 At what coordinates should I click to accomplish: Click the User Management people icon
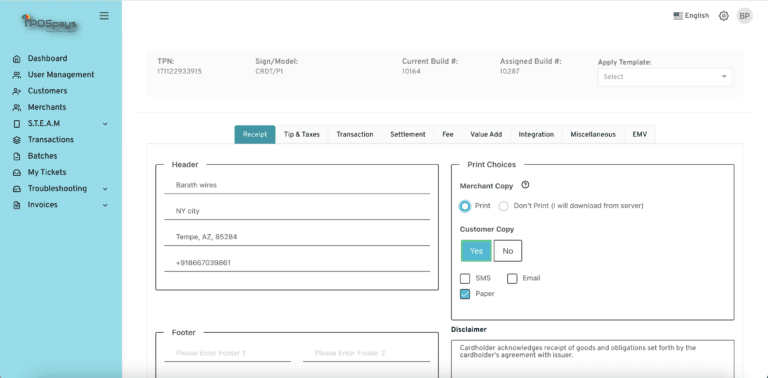click(x=17, y=75)
